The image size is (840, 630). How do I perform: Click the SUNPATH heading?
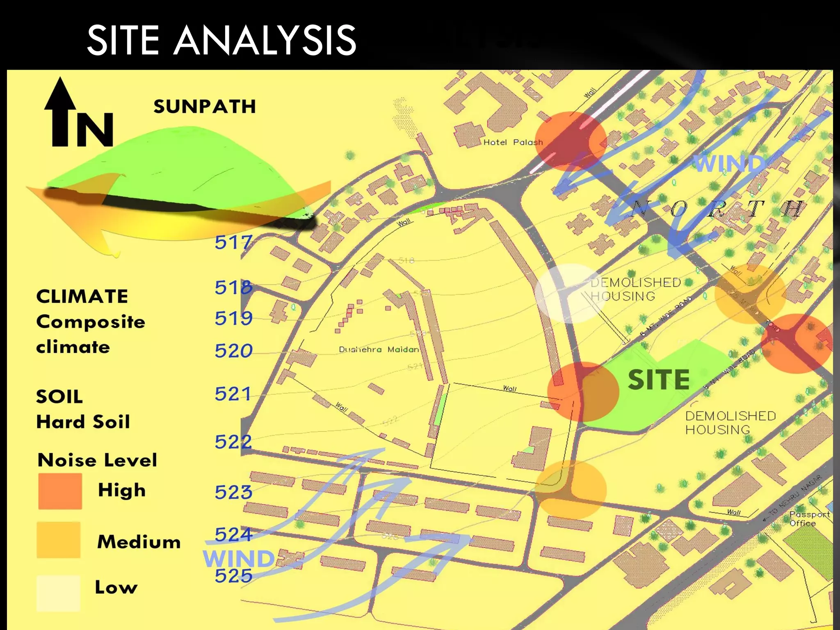204,107
